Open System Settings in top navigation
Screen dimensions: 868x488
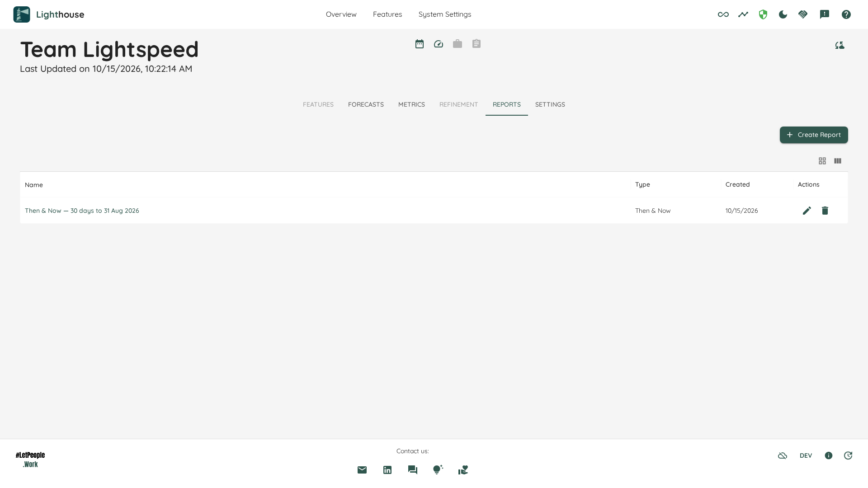point(445,14)
